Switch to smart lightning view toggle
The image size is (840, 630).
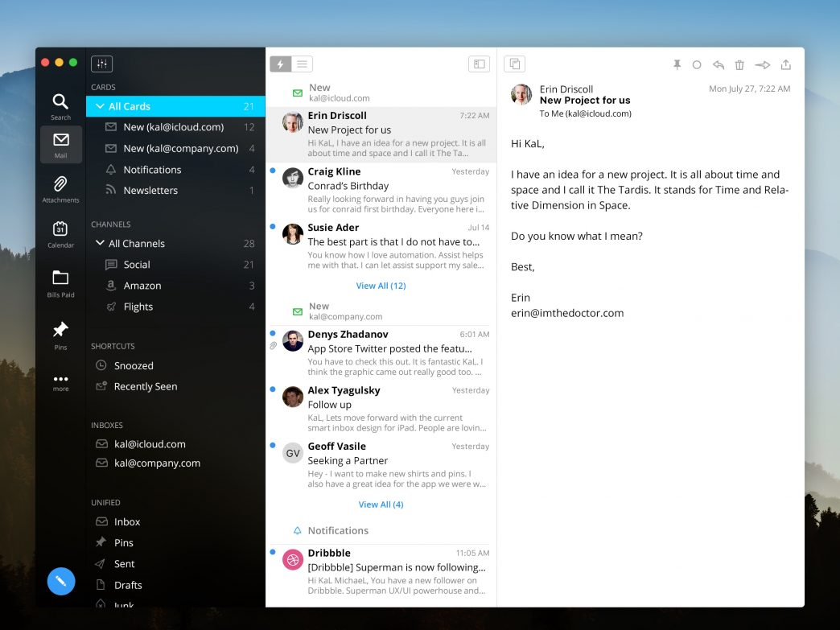(x=280, y=64)
